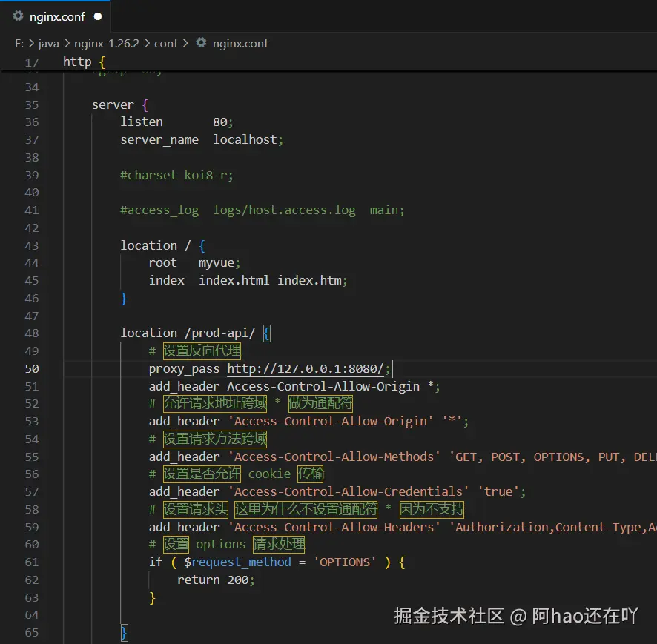Click 'proxy_pass' on line 50
Screen dimensions: 657x644
tap(185, 369)
